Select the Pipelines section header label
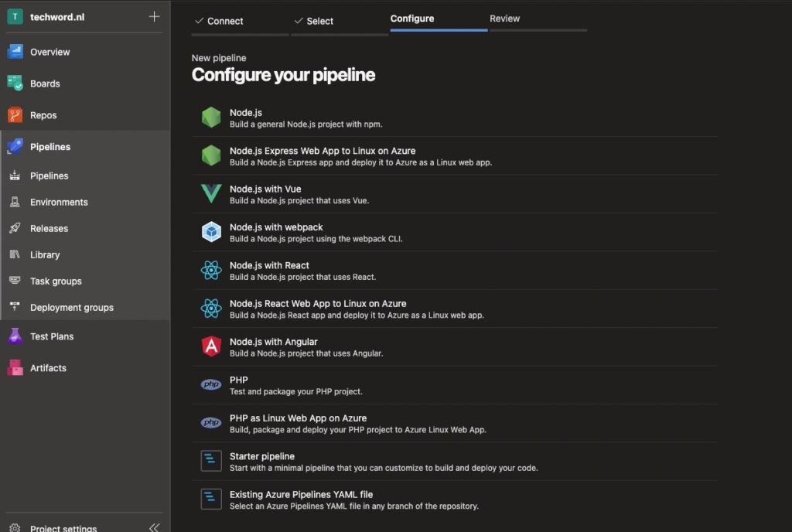The width and height of the screenshot is (792, 532). [50, 147]
